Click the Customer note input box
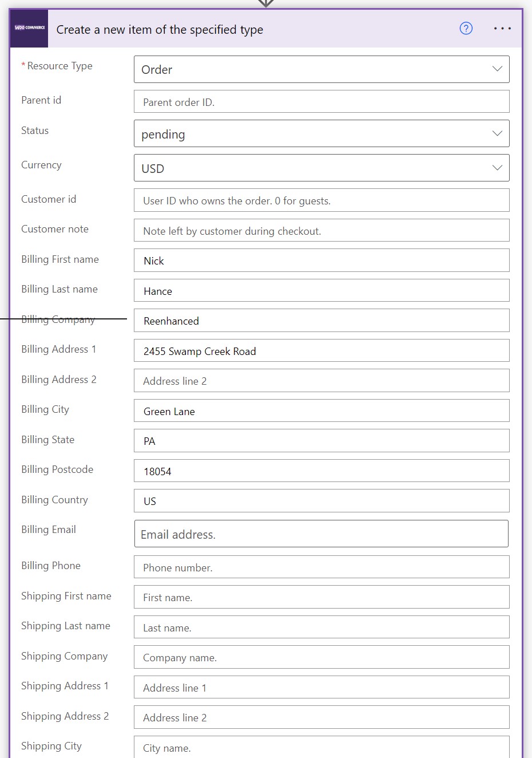This screenshot has height=758, width=532. click(x=321, y=230)
